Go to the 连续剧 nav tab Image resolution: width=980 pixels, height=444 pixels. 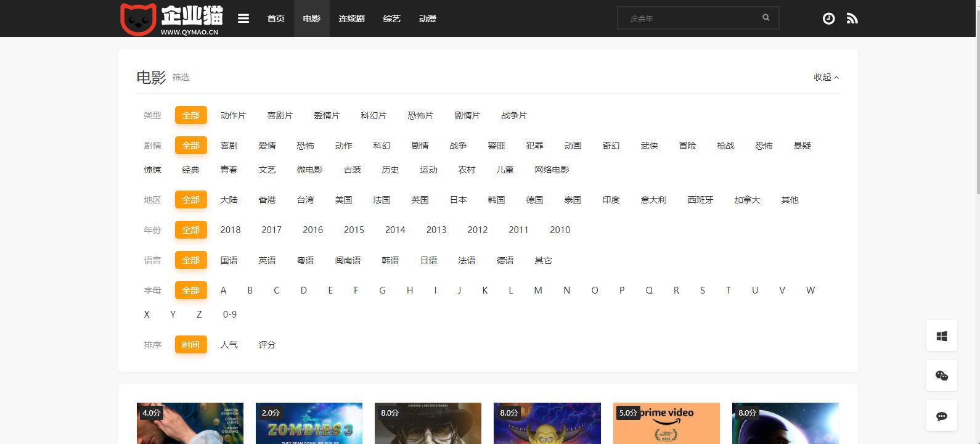click(351, 18)
